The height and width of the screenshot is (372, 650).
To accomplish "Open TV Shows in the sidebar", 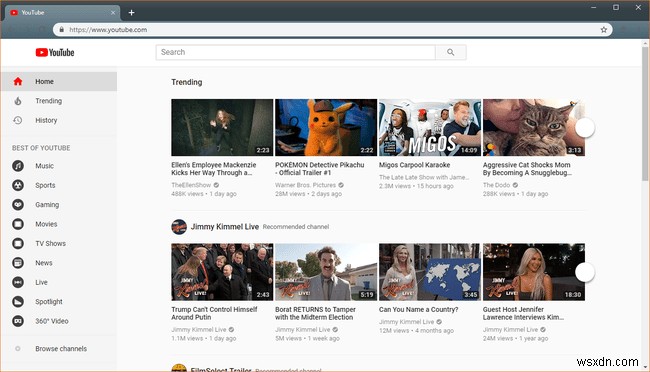I will pyautogui.click(x=59, y=243).
